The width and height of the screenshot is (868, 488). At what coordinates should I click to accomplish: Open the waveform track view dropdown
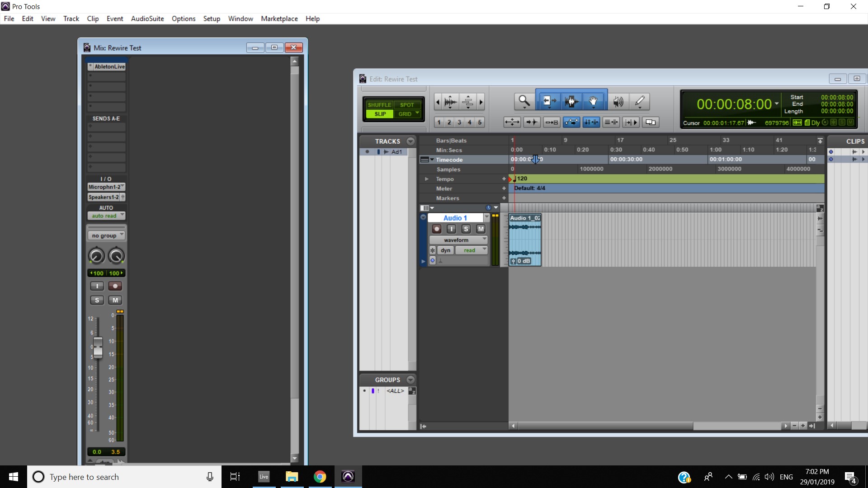click(x=458, y=240)
